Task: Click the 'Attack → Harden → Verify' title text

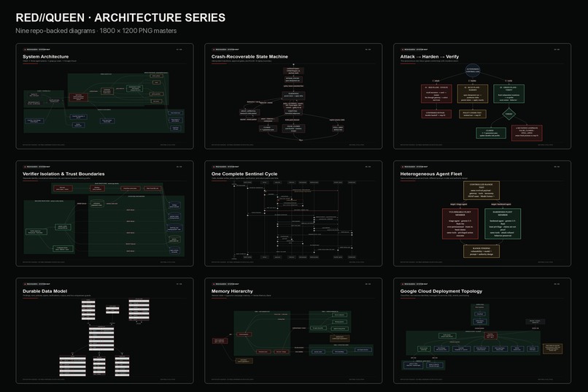Action: (x=430, y=57)
